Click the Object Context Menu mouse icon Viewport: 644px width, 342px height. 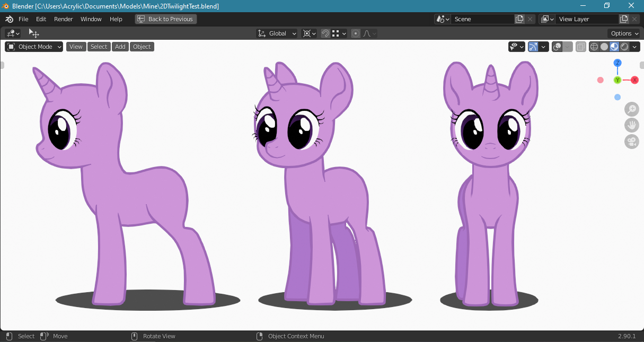260,336
